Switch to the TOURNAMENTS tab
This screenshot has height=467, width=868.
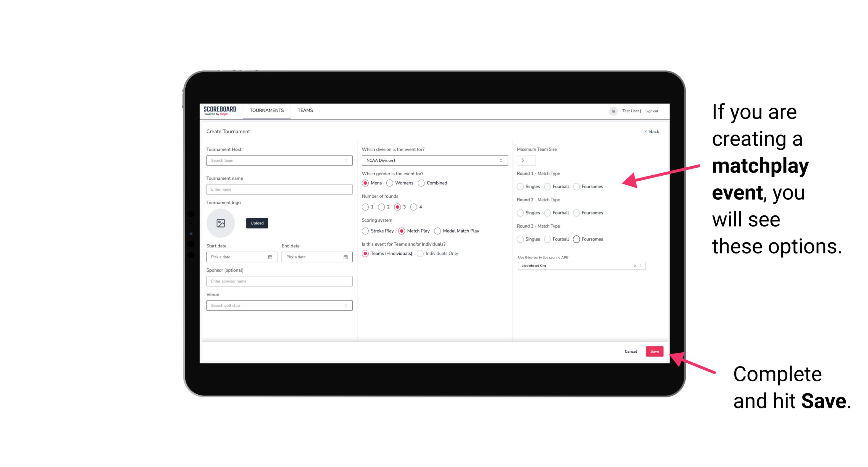tap(266, 110)
